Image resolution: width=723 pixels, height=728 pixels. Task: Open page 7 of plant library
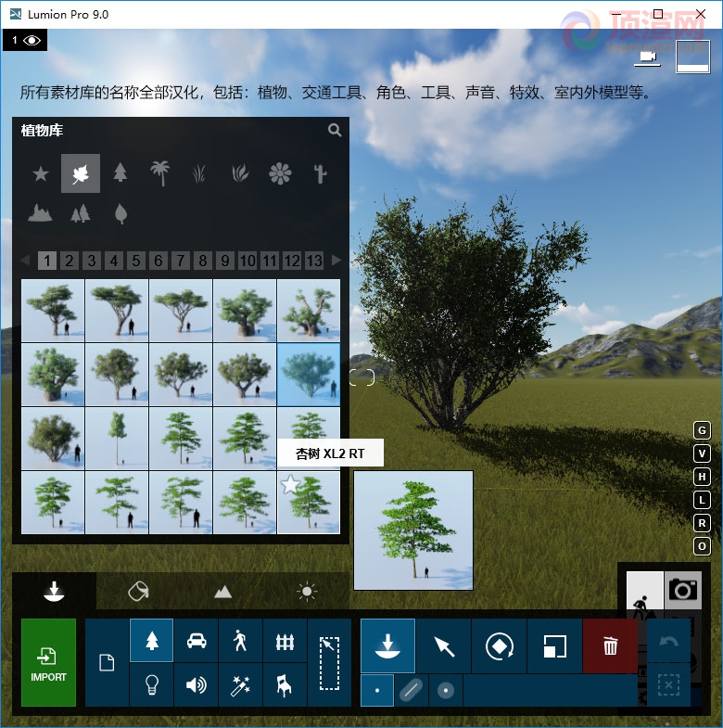181,261
